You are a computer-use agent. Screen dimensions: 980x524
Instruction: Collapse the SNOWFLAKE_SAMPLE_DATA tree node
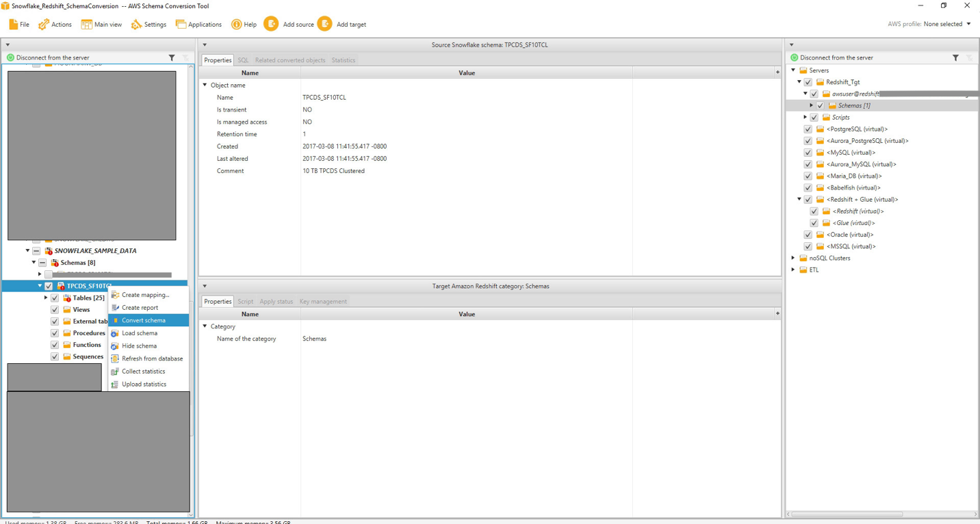pyautogui.click(x=27, y=251)
